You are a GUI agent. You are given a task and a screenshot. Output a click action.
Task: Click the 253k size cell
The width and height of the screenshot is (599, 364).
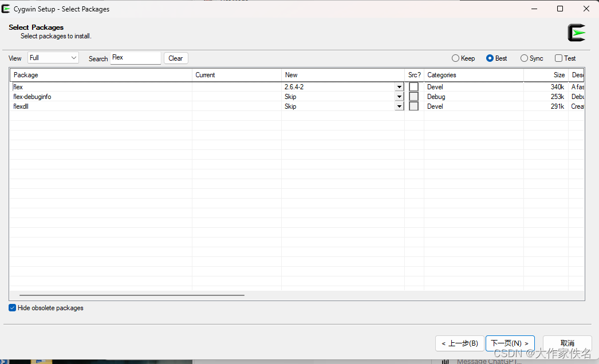pos(557,97)
